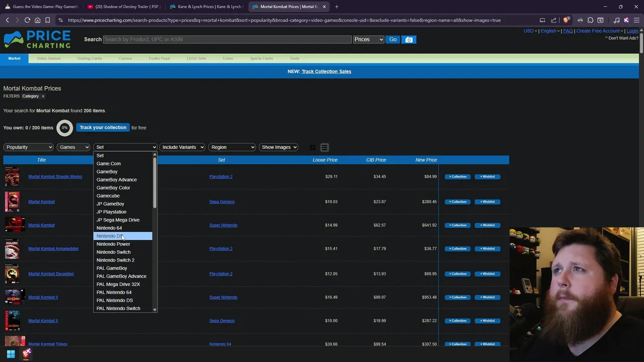
Task: Select Nintendo DS in the Set list
Action: pyautogui.click(x=123, y=236)
